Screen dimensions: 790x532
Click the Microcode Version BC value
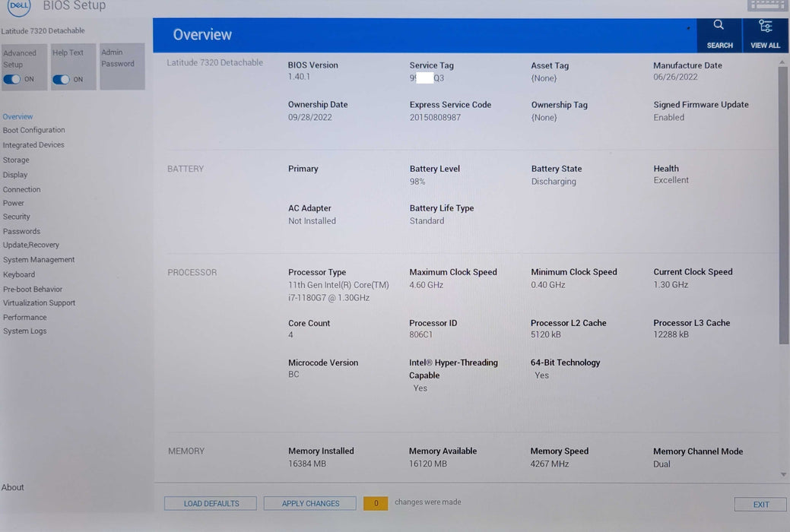293,375
